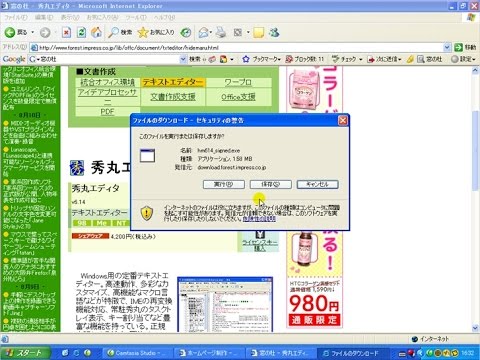
Task: Open the address bar dropdown arrow
Action: point(447,48)
